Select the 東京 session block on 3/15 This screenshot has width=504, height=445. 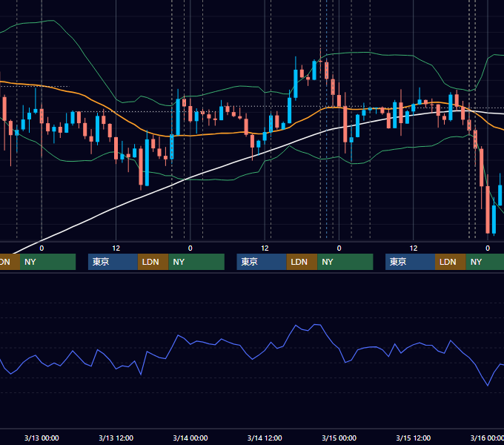point(410,262)
